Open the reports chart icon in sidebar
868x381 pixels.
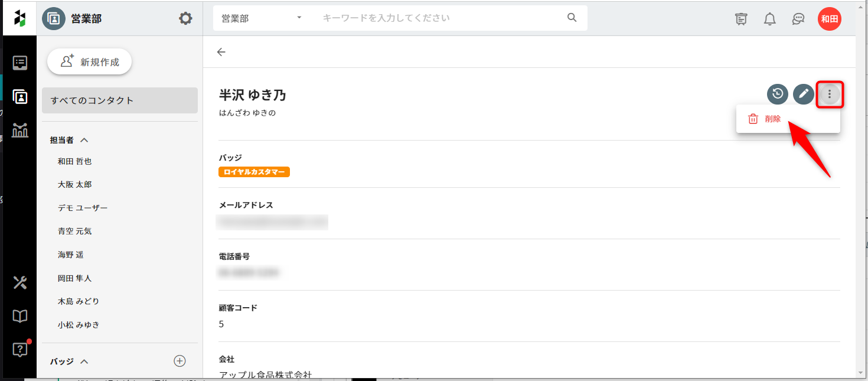[x=20, y=130]
